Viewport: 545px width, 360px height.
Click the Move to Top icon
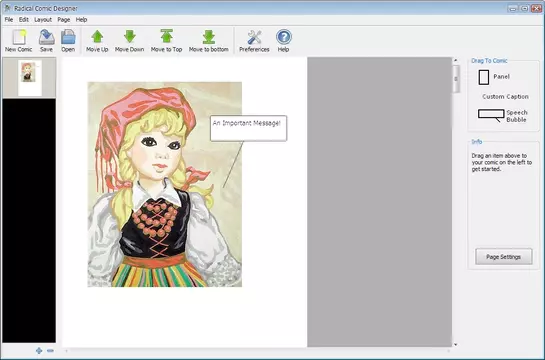click(x=166, y=36)
